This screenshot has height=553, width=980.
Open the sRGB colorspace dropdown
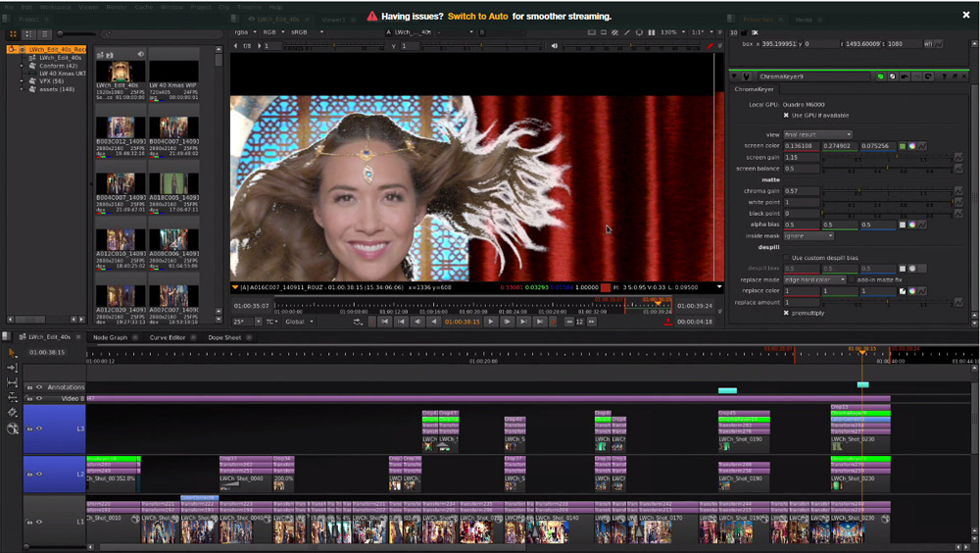tap(308, 32)
